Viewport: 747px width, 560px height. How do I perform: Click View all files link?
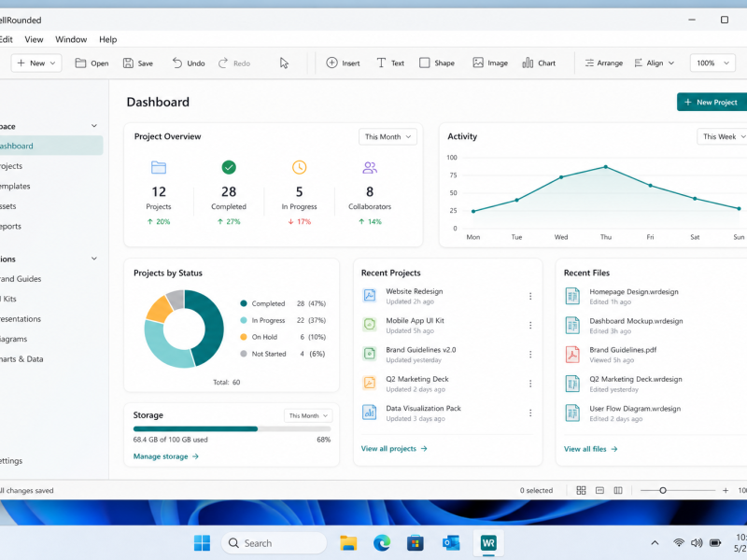[x=590, y=449]
